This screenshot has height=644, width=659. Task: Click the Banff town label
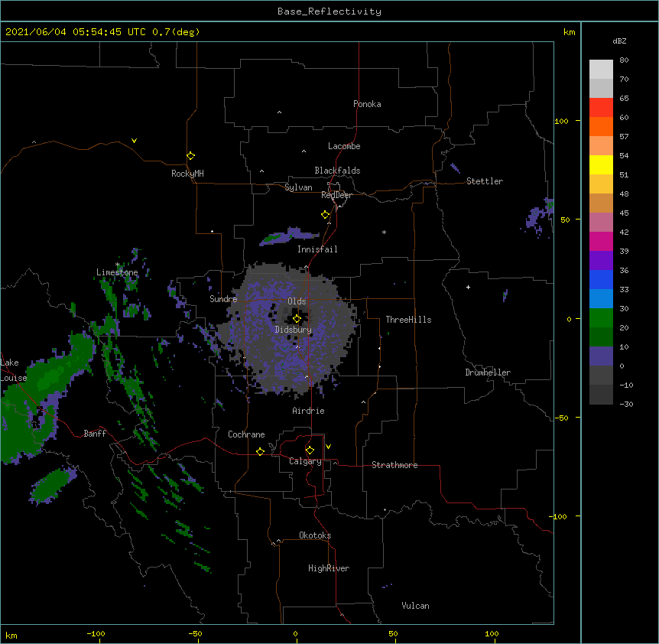(x=95, y=434)
